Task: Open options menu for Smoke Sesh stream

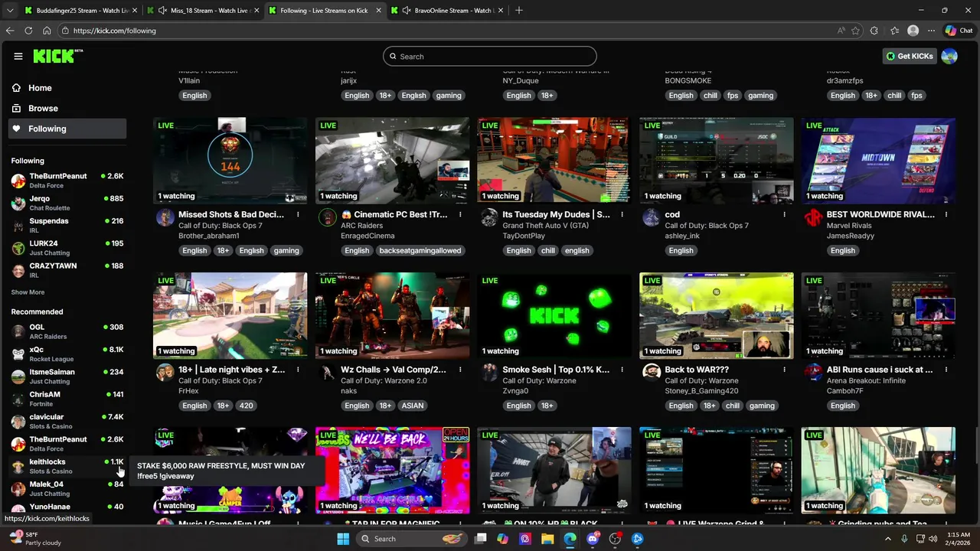Action: click(x=622, y=370)
